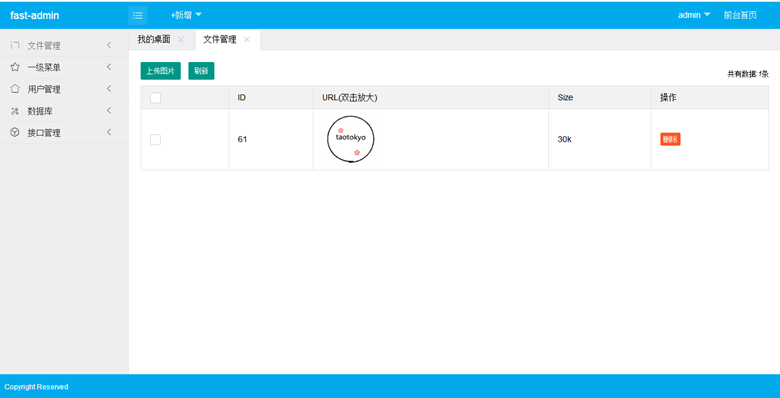Click the fast-admin logo title
Image resolution: width=780 pixels, height=398 pixels.
coord(34,15)
